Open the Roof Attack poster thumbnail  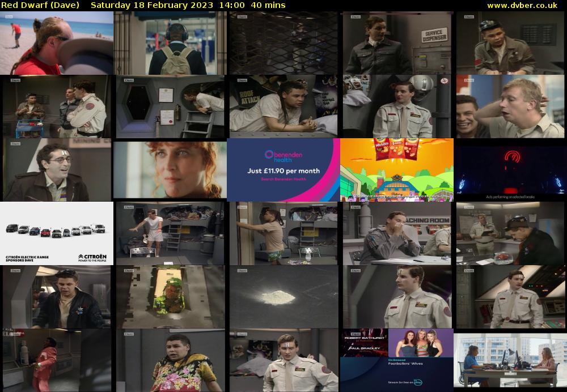(x=283, y=106)
